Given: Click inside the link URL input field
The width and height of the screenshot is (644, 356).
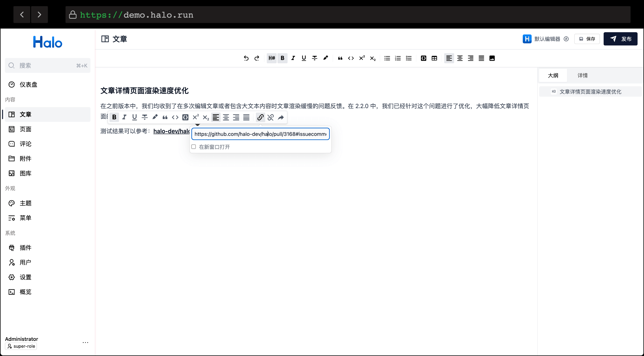Looking at the screenshot, I should [x=260, y=134].
